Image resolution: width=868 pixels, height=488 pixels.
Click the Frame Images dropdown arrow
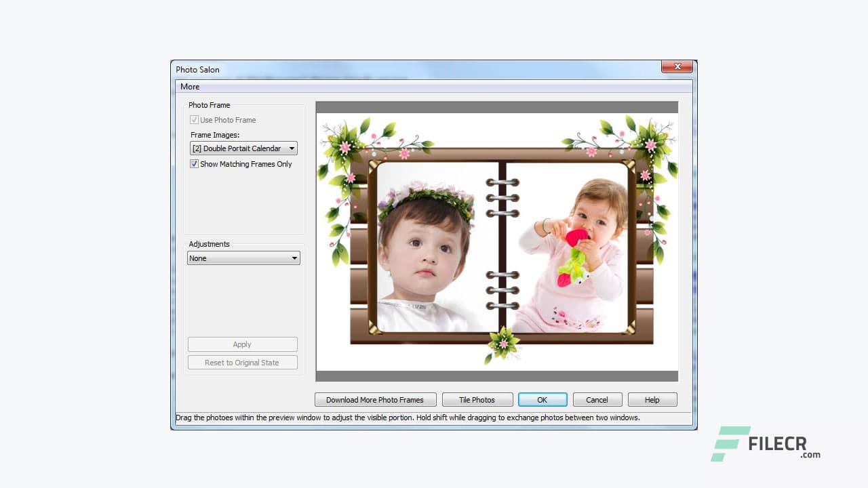coord(293,148)
